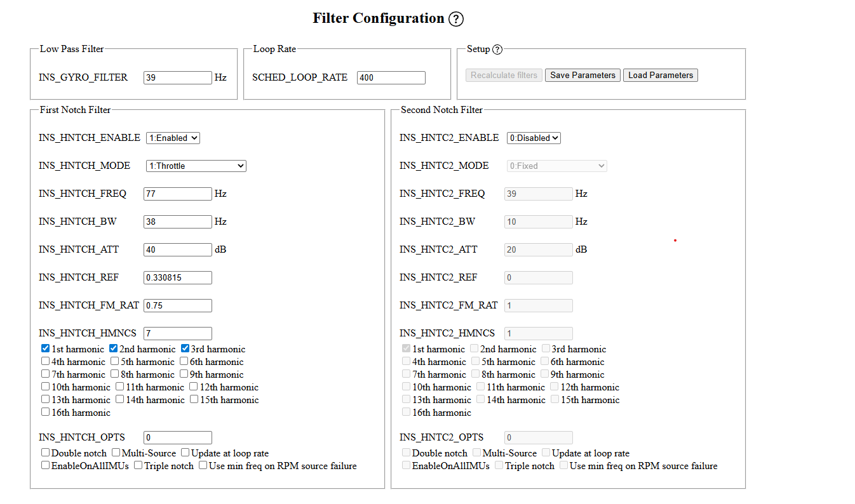Enable EnableOnAllIMUs for First Notch Filter
Image resolution: width=855 pixels, height=504 pixels.
click(46, 465)
